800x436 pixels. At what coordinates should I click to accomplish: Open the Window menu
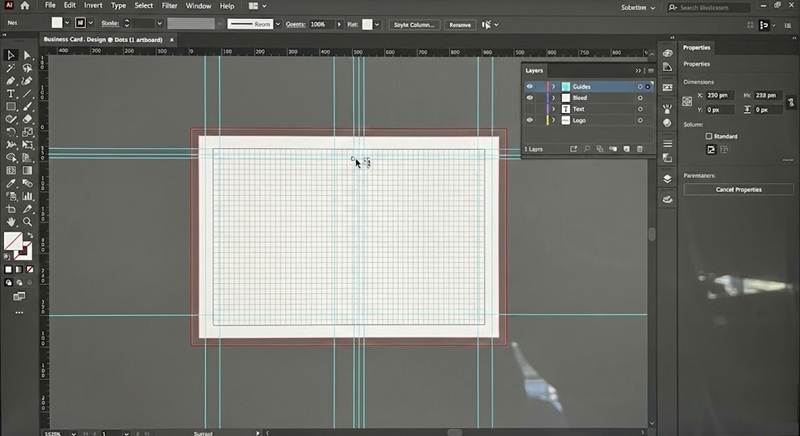[x=198, y=6]
